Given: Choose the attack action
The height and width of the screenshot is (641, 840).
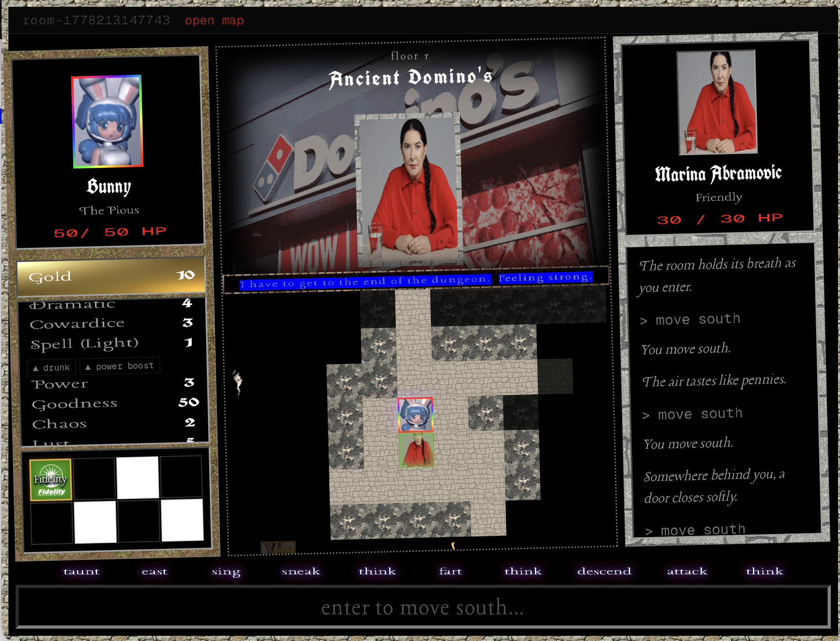Looking at the screenshot, I should [x=687, y=571].
